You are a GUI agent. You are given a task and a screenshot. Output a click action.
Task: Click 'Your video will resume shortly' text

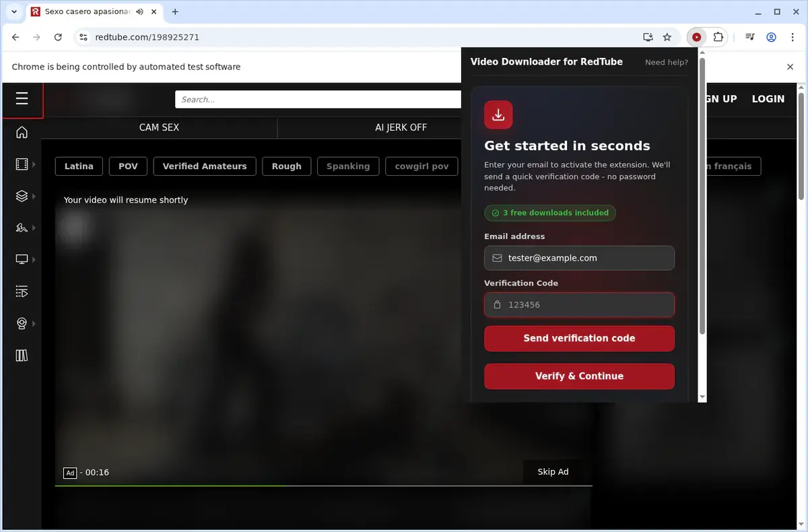click(x=126, y=200)
